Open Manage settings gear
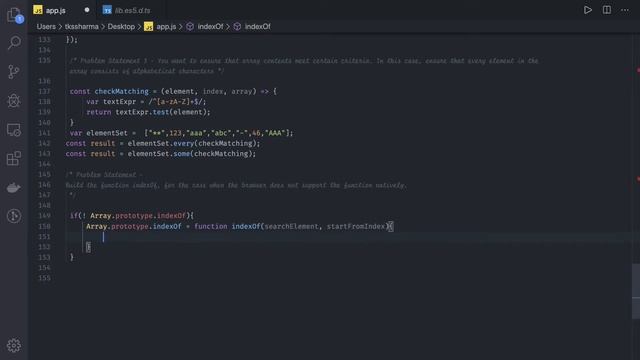 14,345
